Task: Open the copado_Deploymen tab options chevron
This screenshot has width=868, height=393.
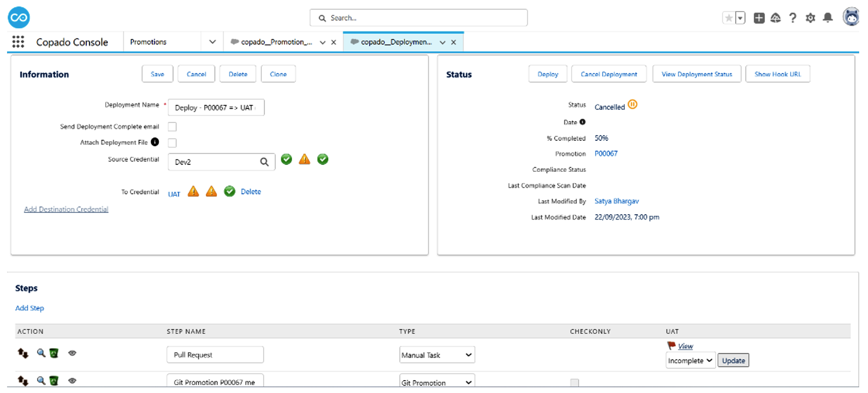Action: click(442, 42)
